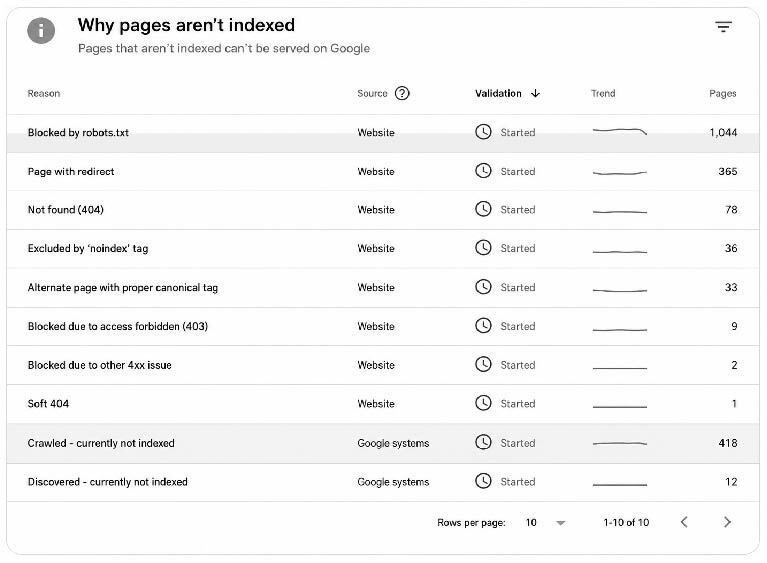This screenshot has width=767, height=563.
Task: Click clock icon in Blocked by robots.txt row
Action: coord(483,132)
